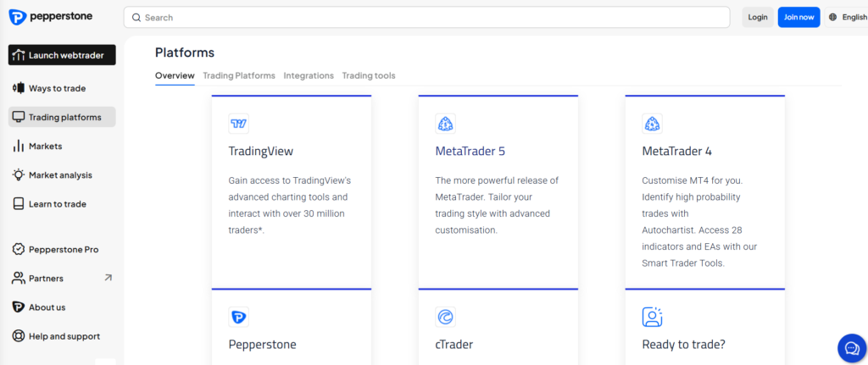Image resolution: width=868 pixels, height=365 pixels.
Task: Open the cTrader card title
Action: 454,345
